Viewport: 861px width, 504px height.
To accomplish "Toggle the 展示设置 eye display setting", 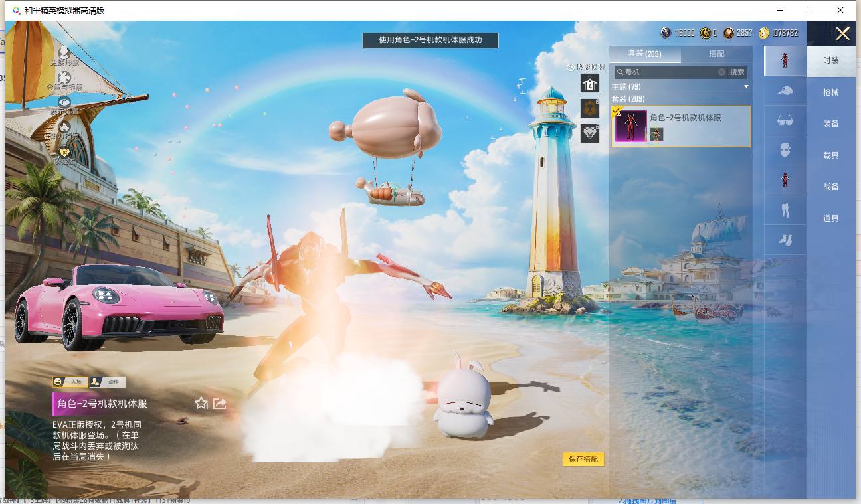I will point(64,102).
